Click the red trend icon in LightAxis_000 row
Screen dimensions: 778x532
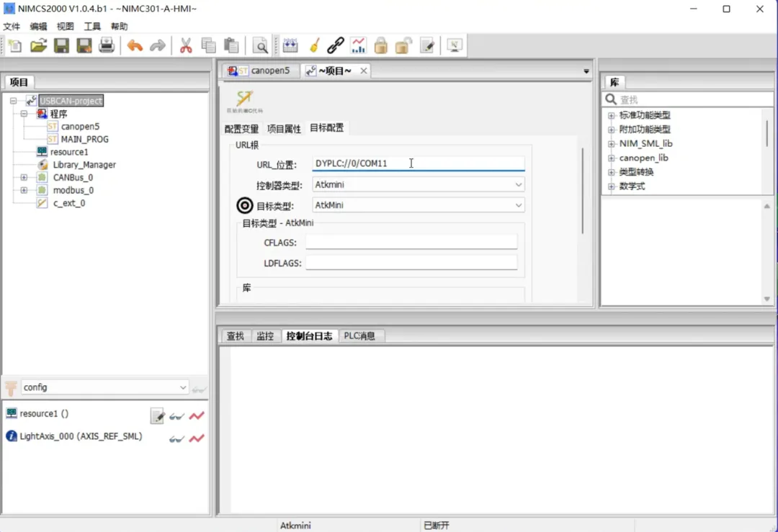pos(197,438)
